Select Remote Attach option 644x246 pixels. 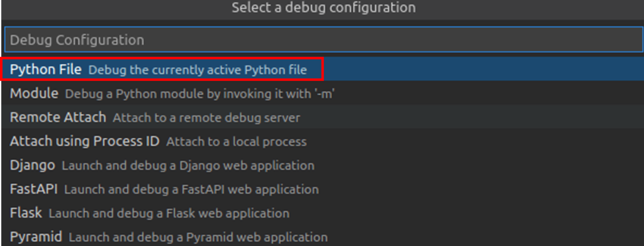(x=322, y=117)
